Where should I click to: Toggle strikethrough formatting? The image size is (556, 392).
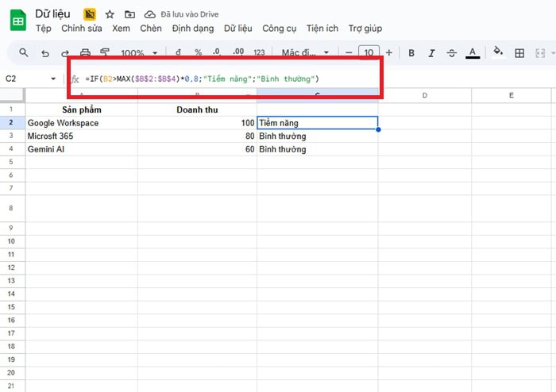(452, 53)
